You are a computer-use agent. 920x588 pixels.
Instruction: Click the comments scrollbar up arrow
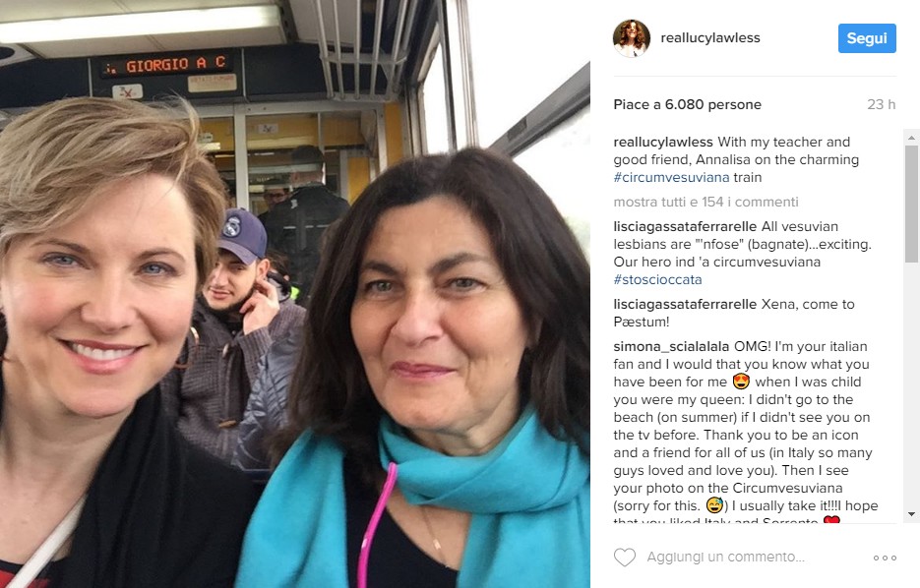click(911, 138)
